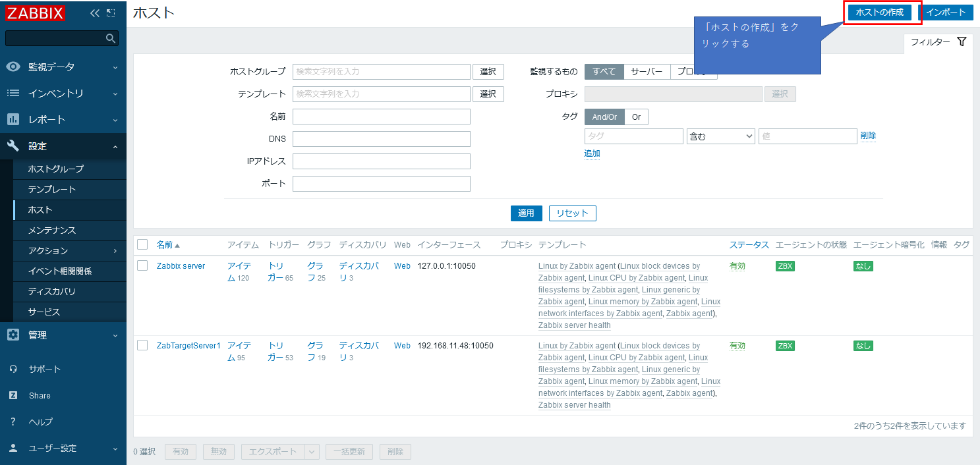Select Or tag mode

coord(637,117)
